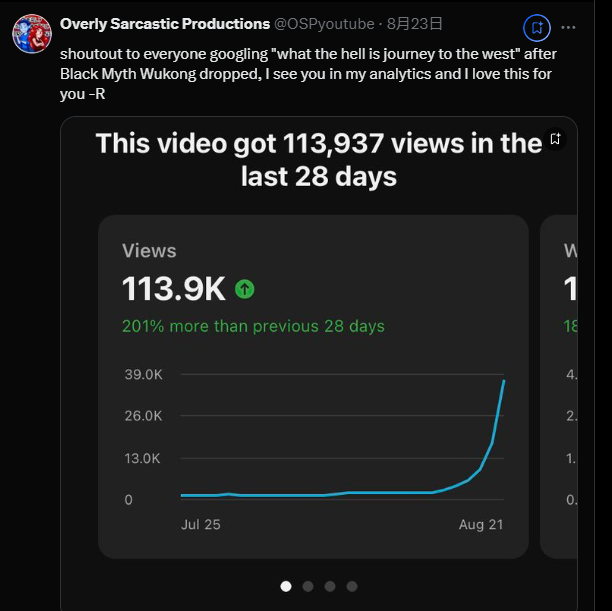Screen dimensions: 612x611
Task: Open the Overly Sarcastic Productions display name link
Action: 165,23
